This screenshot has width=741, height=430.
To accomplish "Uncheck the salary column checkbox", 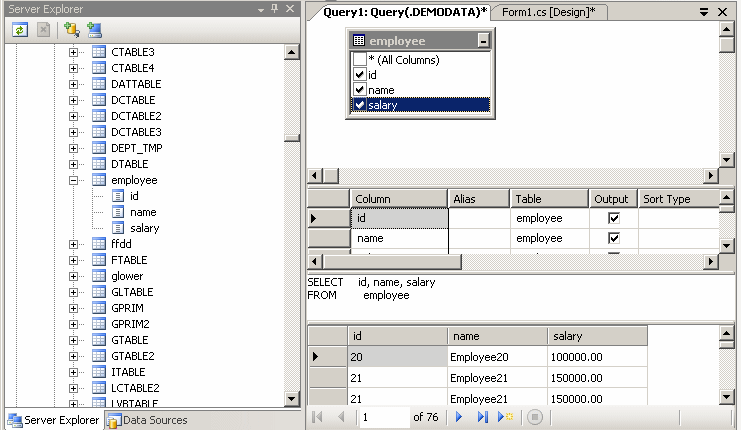I will (x=360, y=105).
